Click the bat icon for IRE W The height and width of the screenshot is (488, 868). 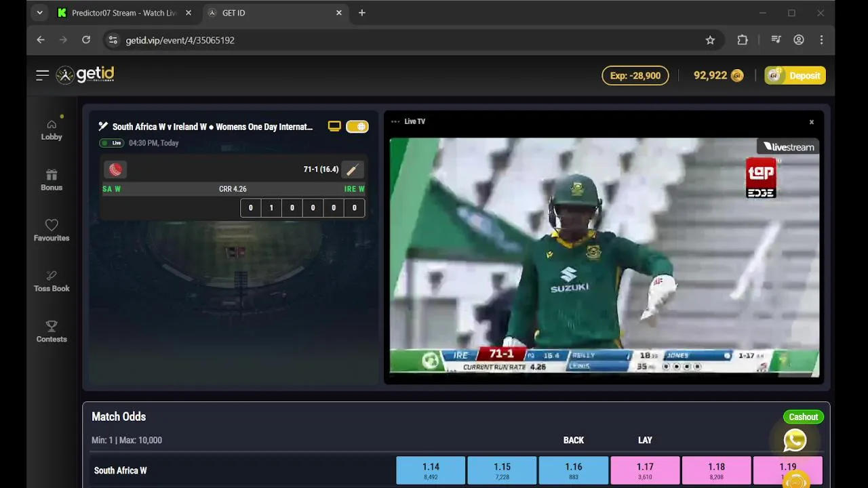point(352,169)
